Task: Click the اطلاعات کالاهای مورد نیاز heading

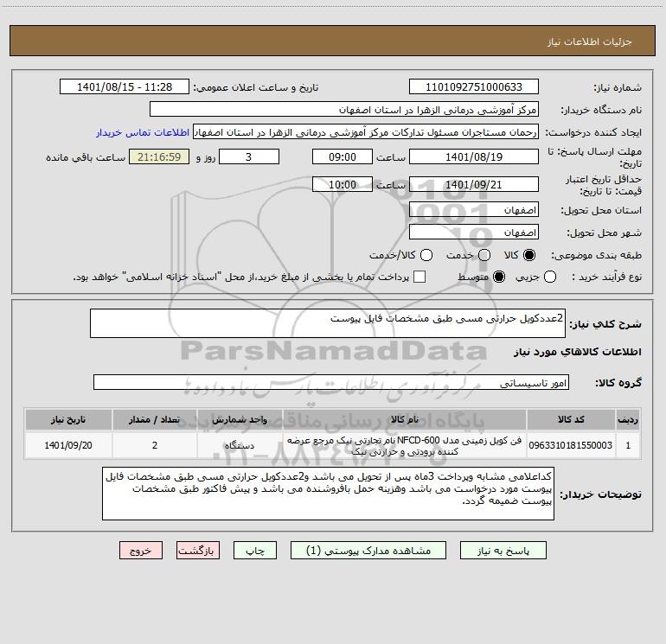Action: [x=577, y=352]
